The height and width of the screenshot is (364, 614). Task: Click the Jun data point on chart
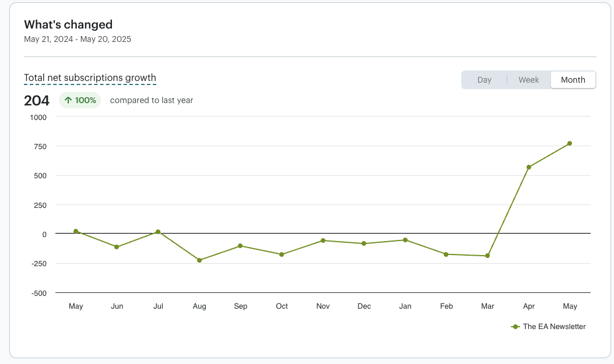point(117,247)
